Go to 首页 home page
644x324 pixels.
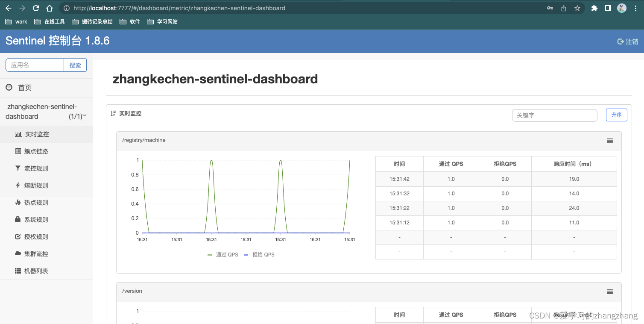tap(24, 87)
